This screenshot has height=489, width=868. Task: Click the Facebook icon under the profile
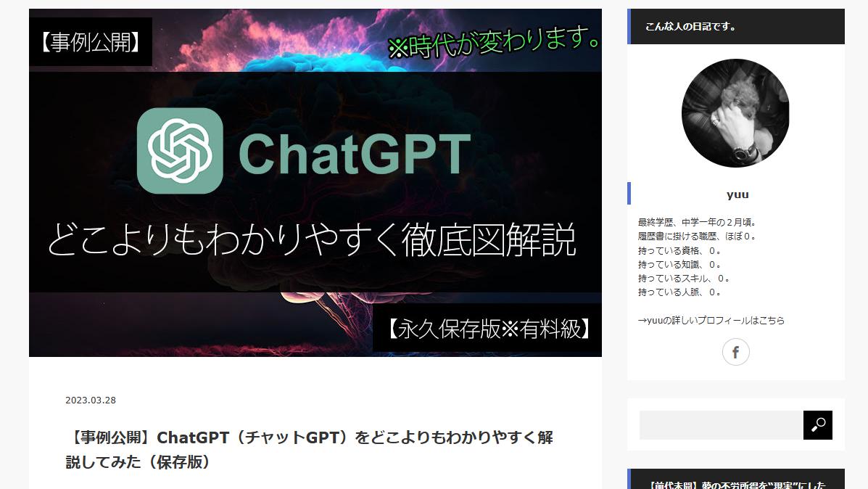[735, 353]
